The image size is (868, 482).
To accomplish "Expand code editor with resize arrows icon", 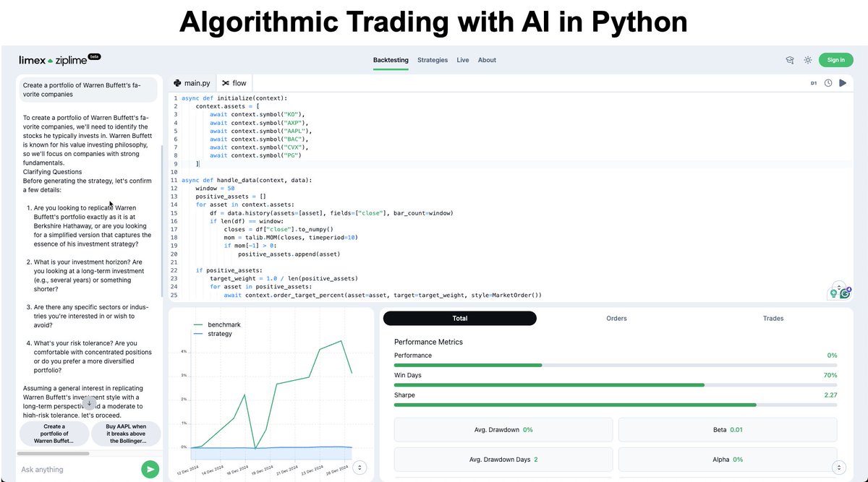I will [839, 287].
